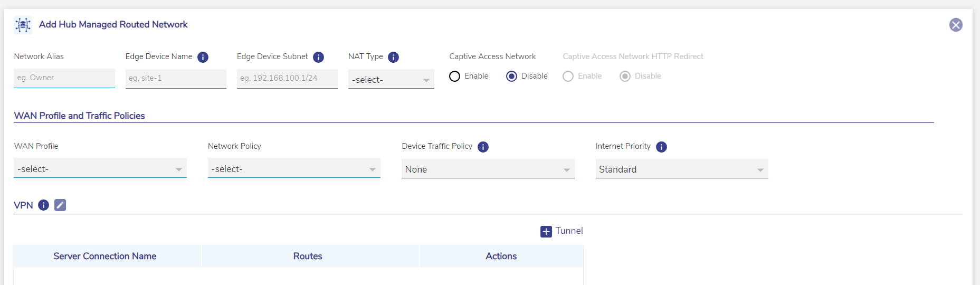
Task: Click the VPN edit pencil icon
Action: click(x=60, y=205)
